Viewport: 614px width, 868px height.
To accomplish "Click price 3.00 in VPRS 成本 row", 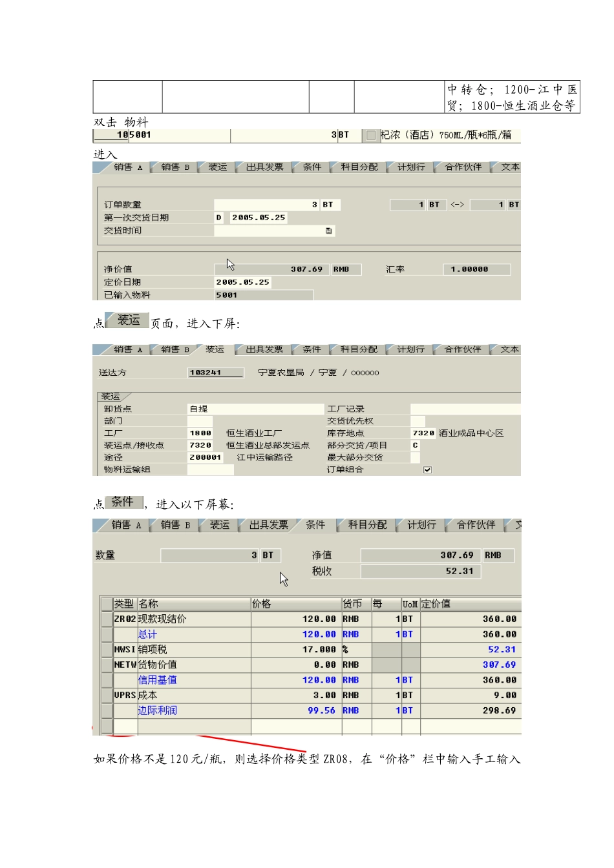I will coord(295,695).
